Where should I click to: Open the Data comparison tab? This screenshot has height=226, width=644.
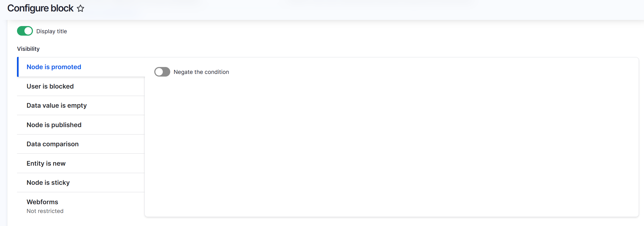pyautogui.click(x=53, y=144)
